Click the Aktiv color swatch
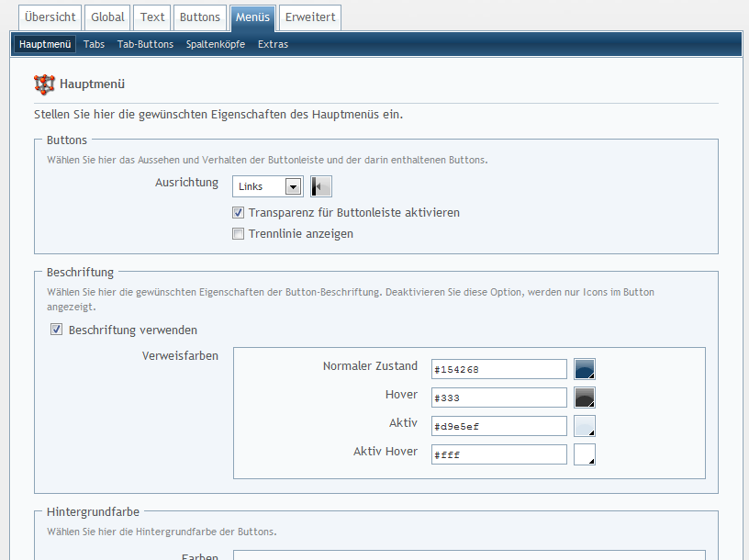The width and height of the screenshot is (749, 560). (x=585, y=426)
